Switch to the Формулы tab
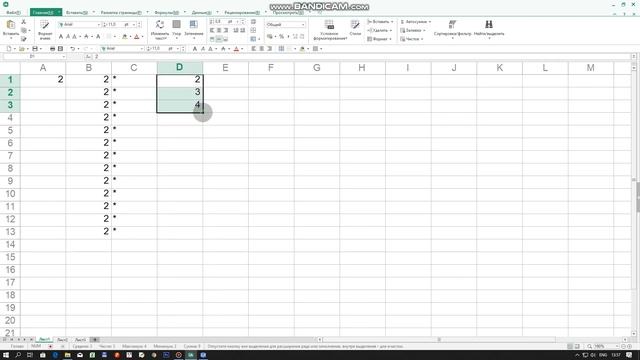Image resolution: width=640 pixels, height=360 pixels. click(x=167, y=13)
